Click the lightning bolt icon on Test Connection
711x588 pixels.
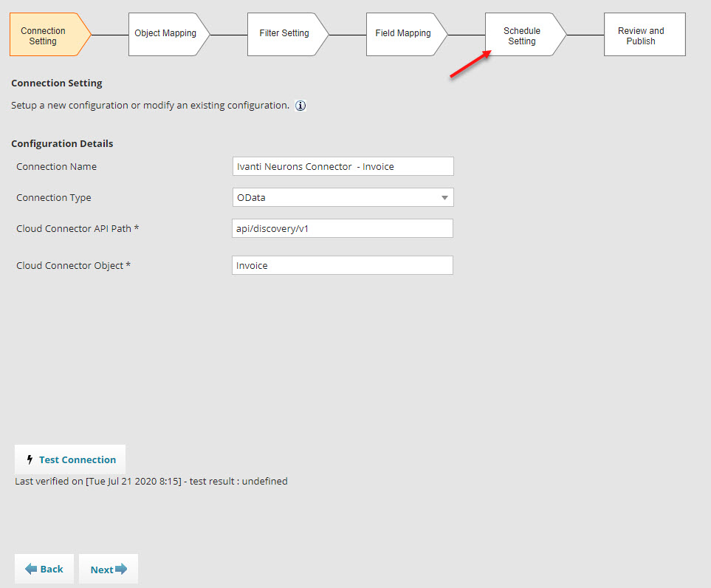pos(30,459)
